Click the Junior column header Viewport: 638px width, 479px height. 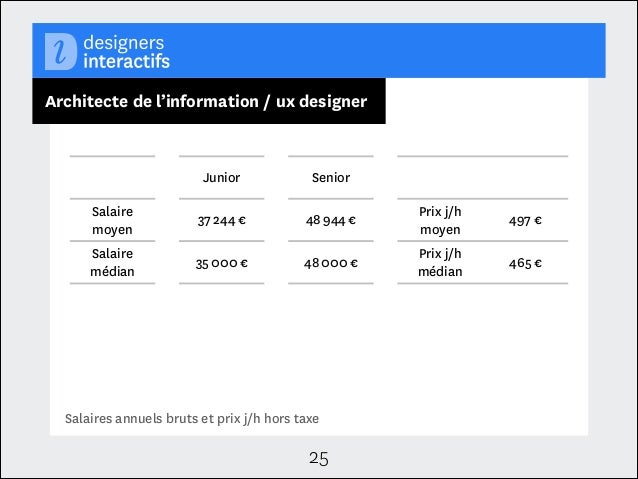pos(221,177)
